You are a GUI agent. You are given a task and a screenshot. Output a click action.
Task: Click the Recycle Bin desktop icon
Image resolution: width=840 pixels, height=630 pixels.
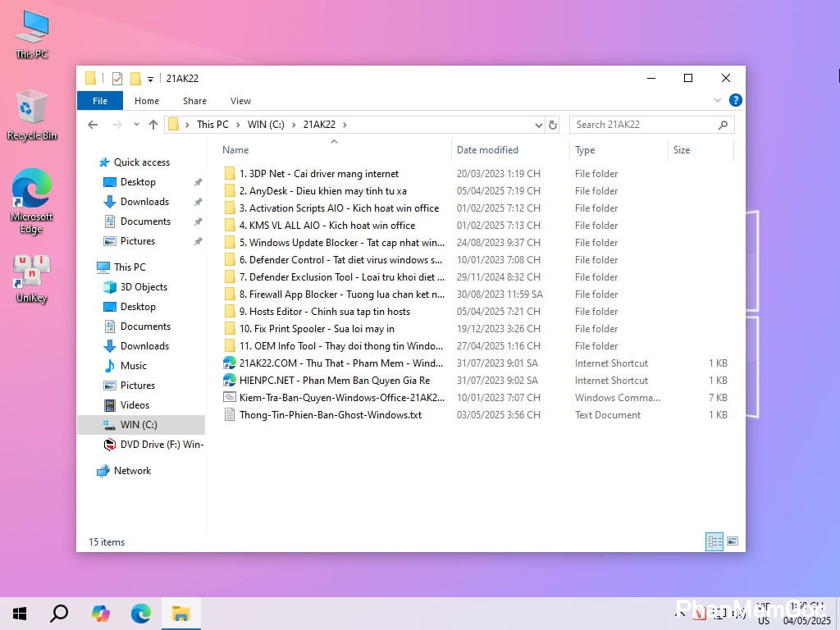(x=31, y=115)
